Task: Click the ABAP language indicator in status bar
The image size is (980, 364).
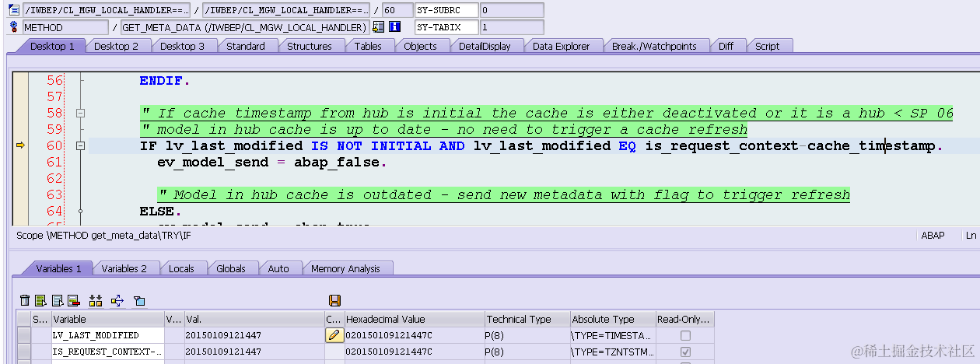Action: click(x=933, y=234)
